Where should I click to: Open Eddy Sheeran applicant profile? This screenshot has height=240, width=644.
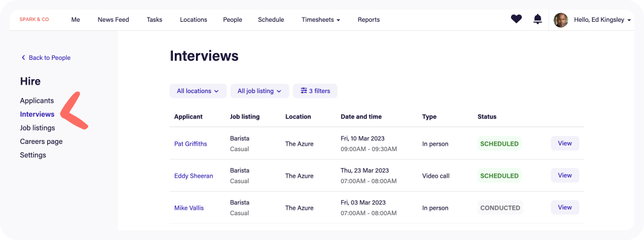click(x=194, y=176)
